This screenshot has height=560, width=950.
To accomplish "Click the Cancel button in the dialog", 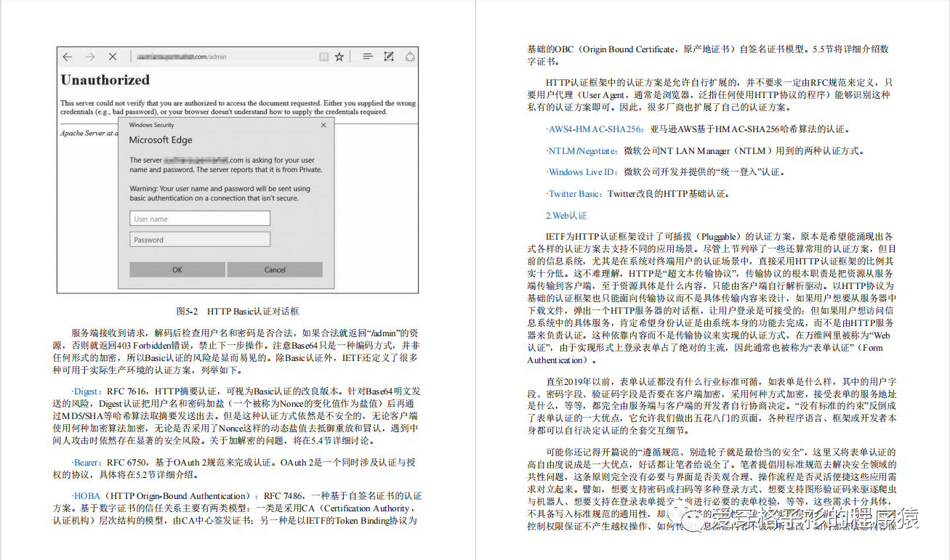I will (x=275, y=269).
